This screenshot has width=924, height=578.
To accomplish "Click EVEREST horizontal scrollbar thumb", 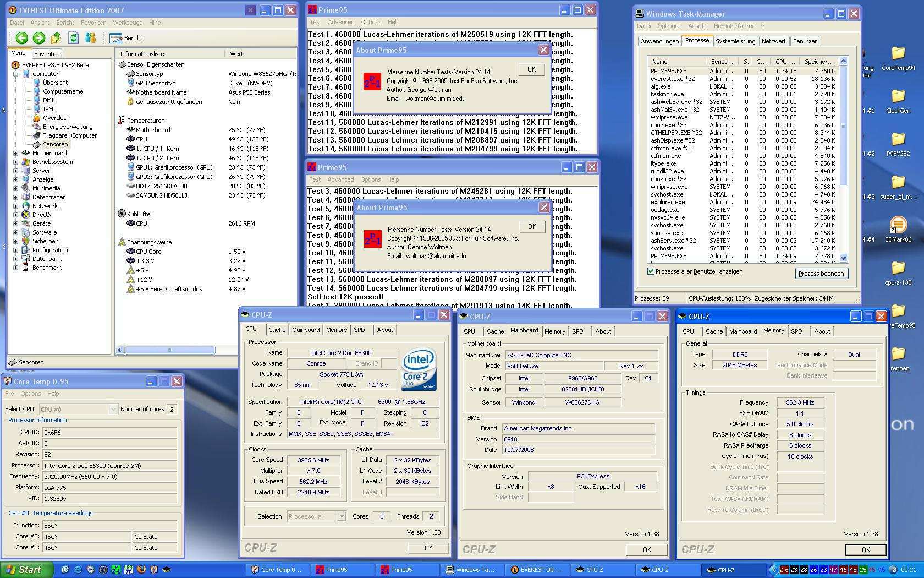I will coord(170,350).
